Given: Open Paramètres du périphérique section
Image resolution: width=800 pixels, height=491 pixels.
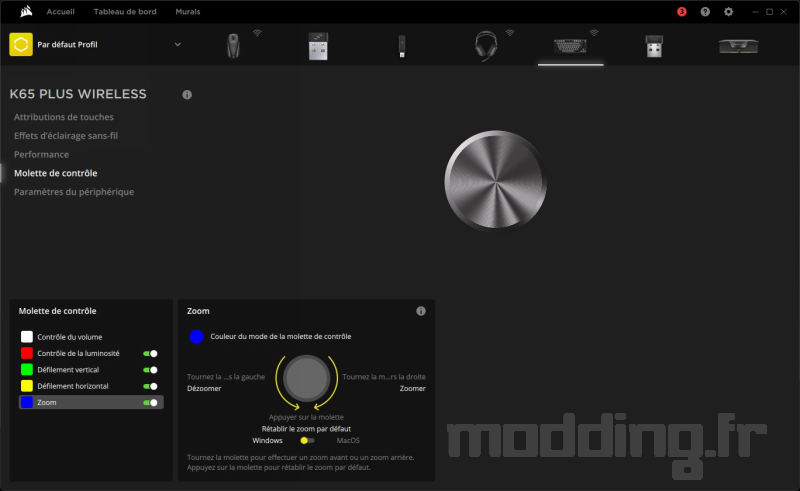Looking at the screenshot, I should 74,192.
